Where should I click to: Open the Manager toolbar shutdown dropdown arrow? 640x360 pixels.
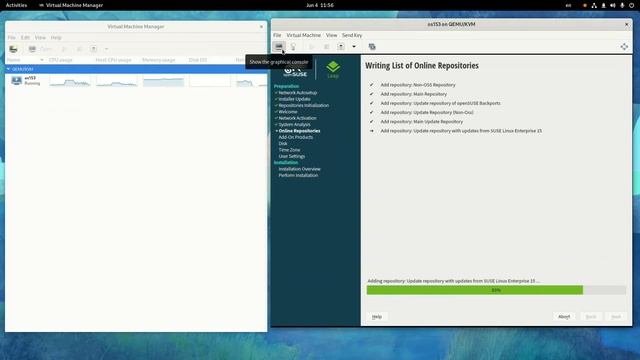coord(107,49)
